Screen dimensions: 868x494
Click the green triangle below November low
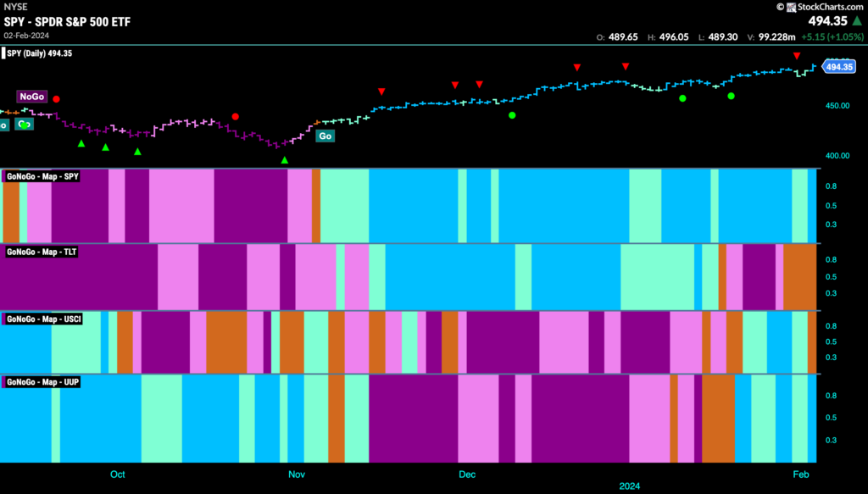pos(285,160)
